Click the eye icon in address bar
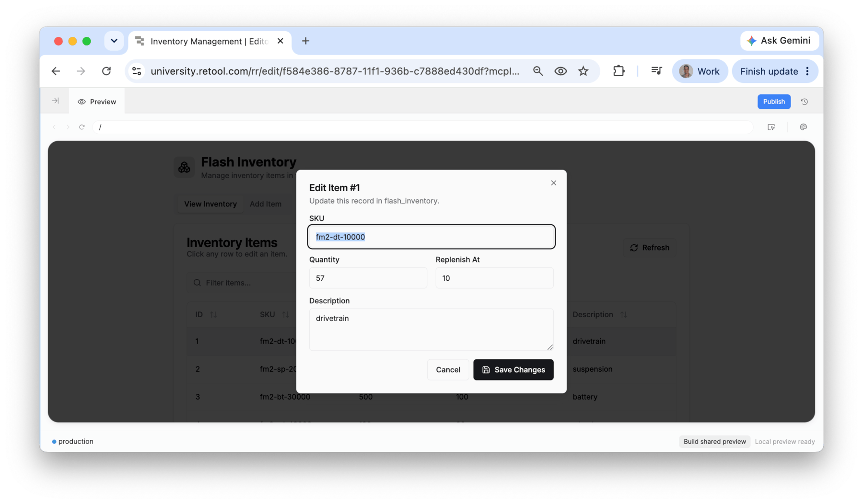The width and height of the screenshot is (863, 504). [560, 71]
